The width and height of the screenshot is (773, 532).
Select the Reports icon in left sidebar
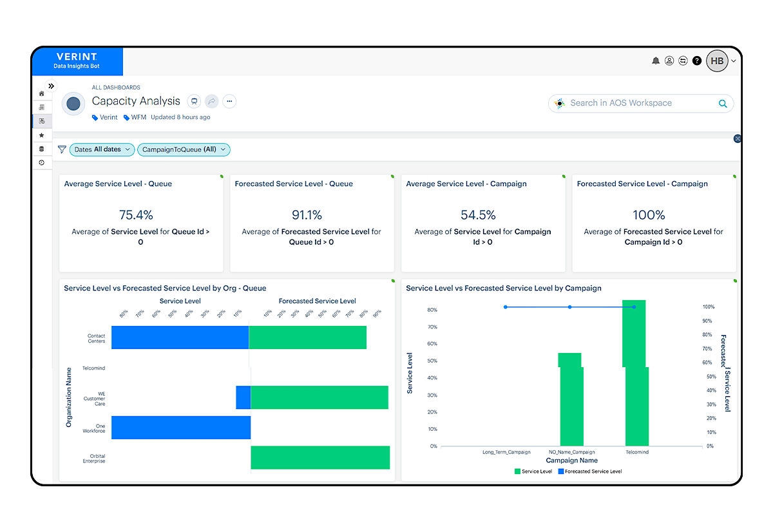pos(42,107)
